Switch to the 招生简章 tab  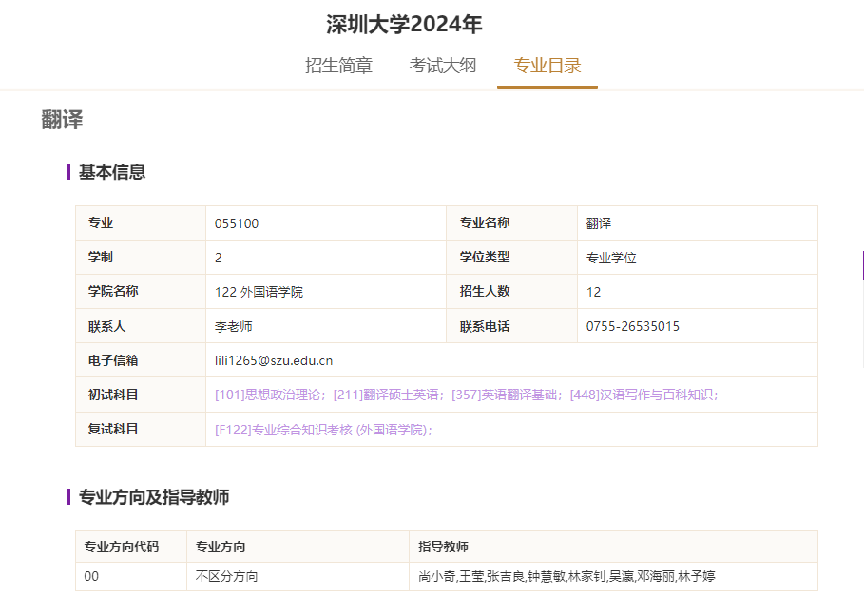coord(338,66)
